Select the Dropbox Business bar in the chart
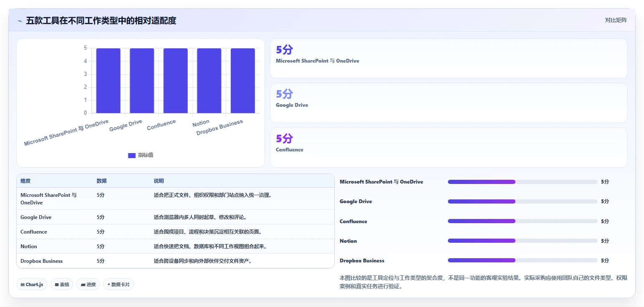The width and height of the screenshot is (644, 307). coord(243,81)
